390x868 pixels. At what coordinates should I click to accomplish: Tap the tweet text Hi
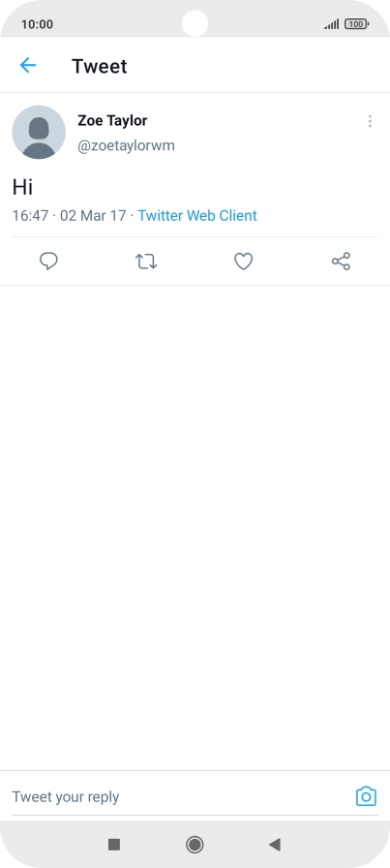[22, 188]
